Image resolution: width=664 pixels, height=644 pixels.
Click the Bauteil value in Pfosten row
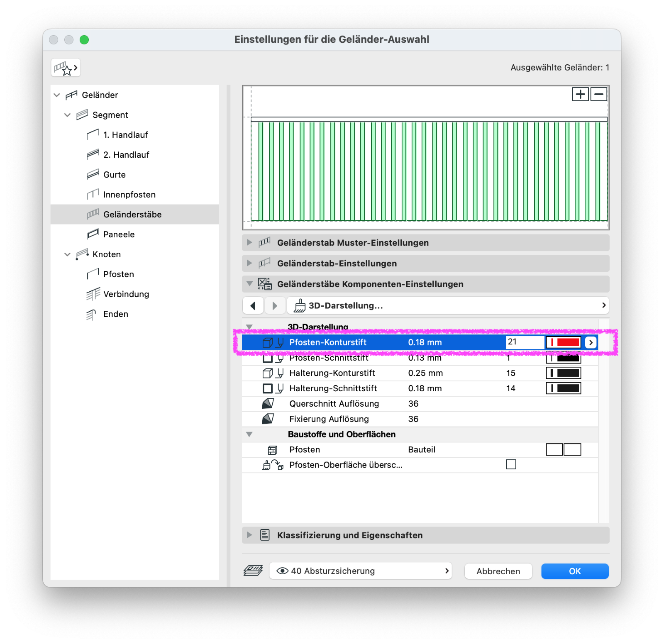click(422, 450)
